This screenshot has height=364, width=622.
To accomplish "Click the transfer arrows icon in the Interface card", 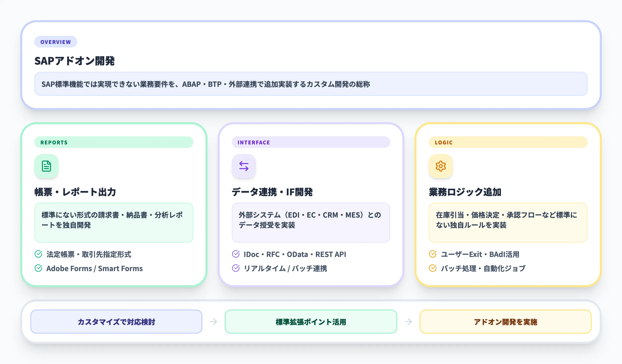I will [x=243, y=166].
